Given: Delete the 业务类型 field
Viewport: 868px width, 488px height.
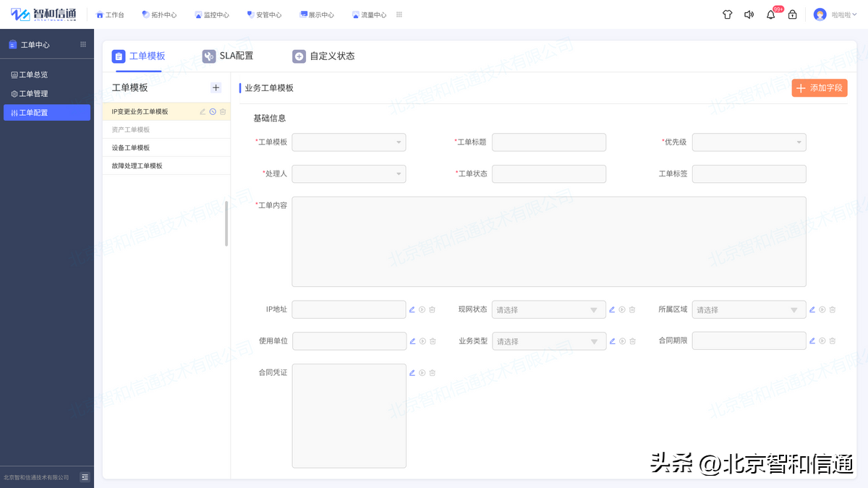Looking at the screenshot, I should [x=632, y=341].
